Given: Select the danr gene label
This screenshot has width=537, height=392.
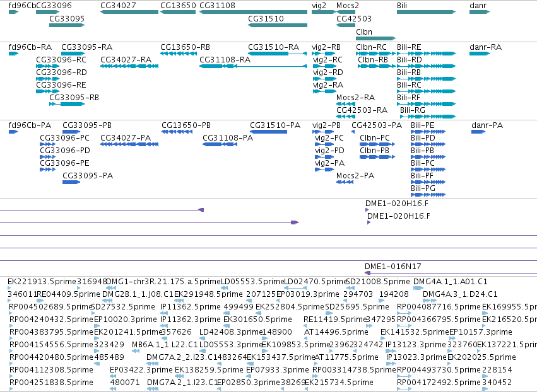Looking at the screenshot, I should [x=478, y=6].
